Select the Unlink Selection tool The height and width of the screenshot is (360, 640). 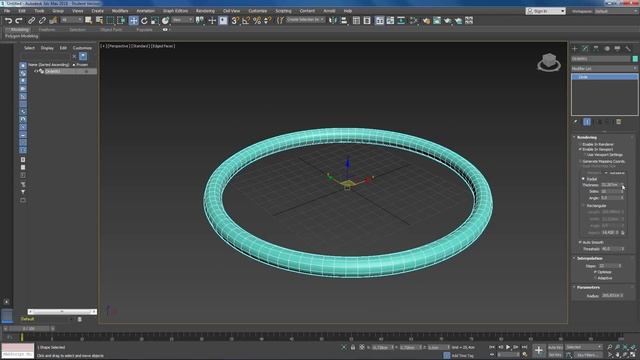pyautogui.click(x=42, y=20)
